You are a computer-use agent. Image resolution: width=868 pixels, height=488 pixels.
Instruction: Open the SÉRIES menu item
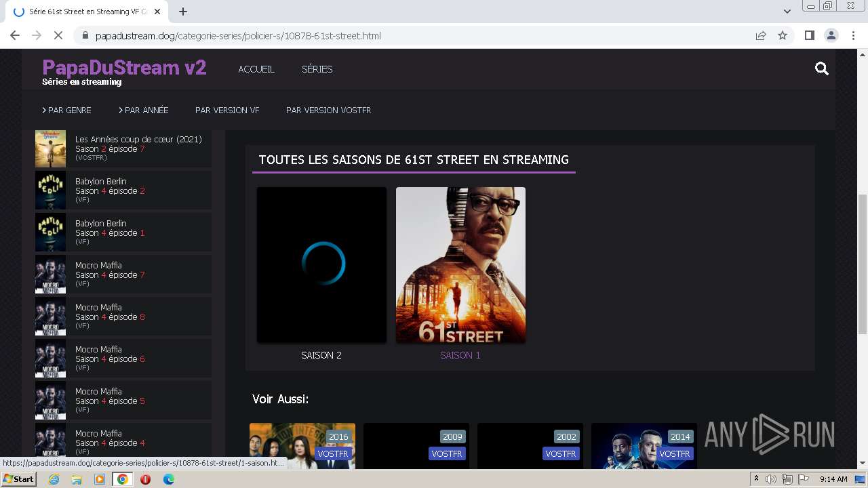(317, 69)
